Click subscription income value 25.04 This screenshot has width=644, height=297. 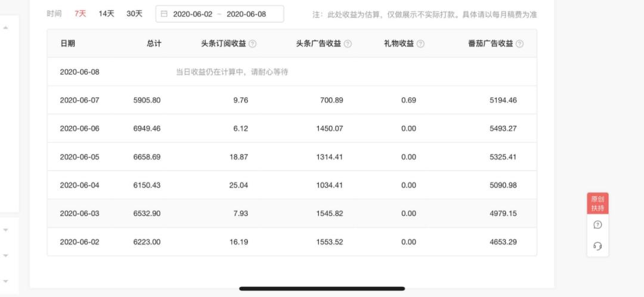[239, 185]
